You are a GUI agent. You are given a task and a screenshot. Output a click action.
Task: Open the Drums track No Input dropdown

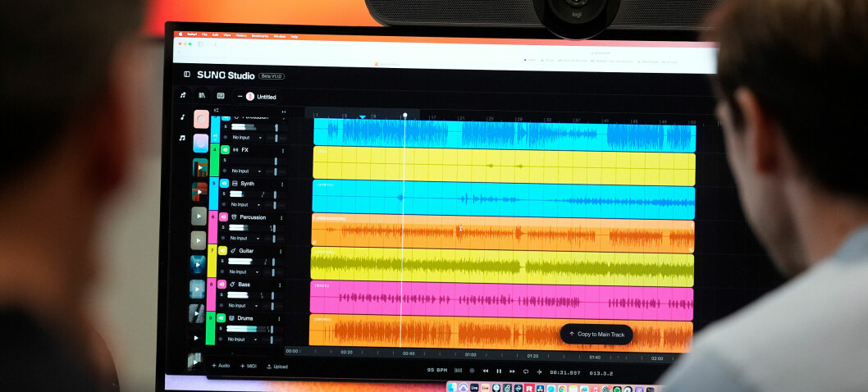coord(242,339)
